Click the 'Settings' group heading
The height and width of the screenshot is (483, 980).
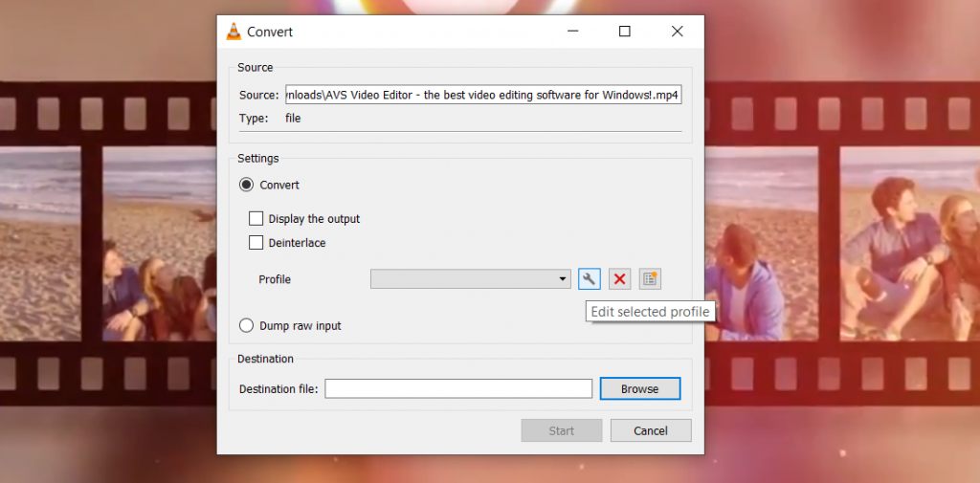[258, 159]
